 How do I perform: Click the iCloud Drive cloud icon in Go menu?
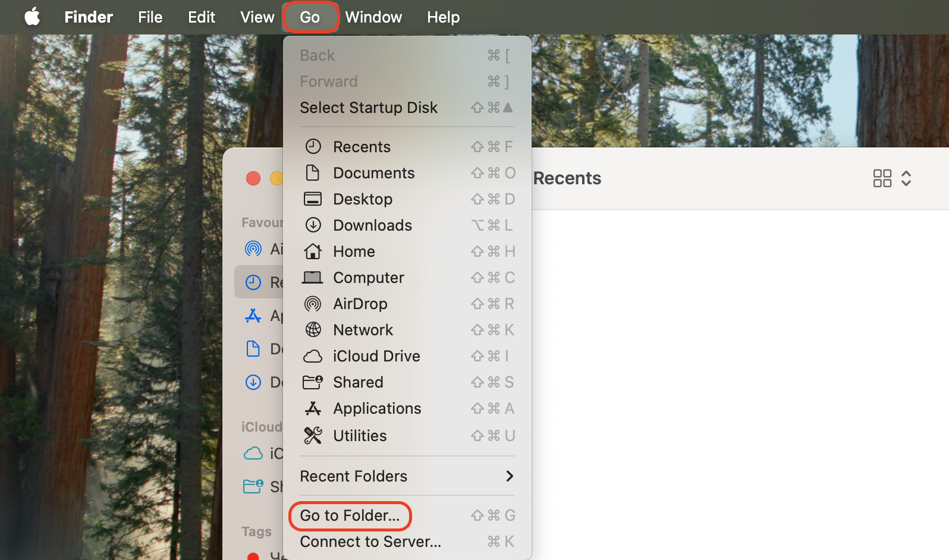(313, 356)
